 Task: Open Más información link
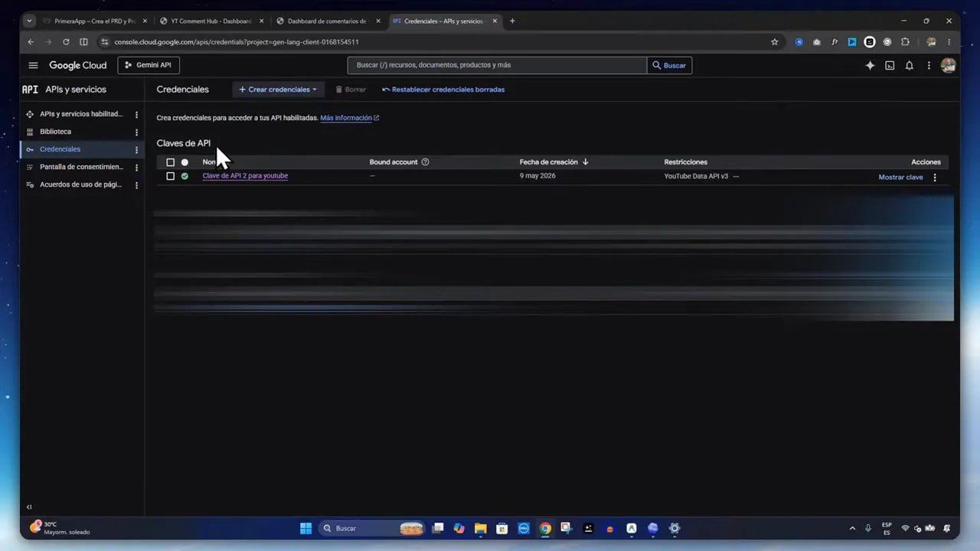click(349, 118)
